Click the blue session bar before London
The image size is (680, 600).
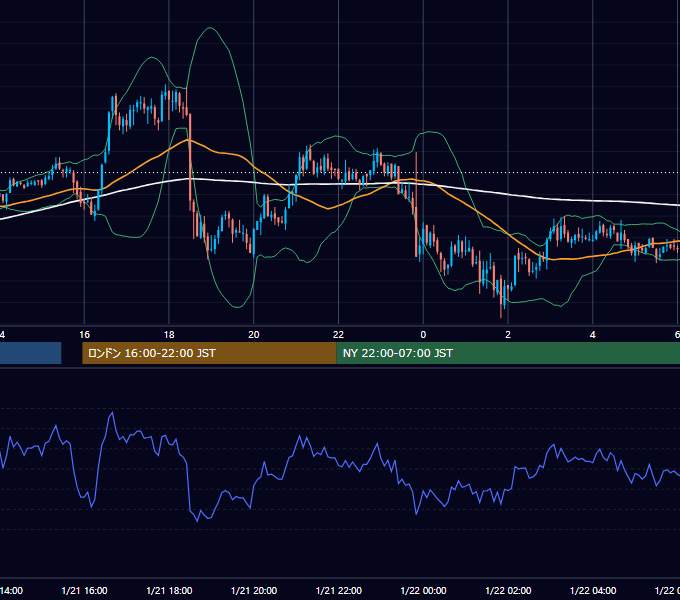(30, 353)
